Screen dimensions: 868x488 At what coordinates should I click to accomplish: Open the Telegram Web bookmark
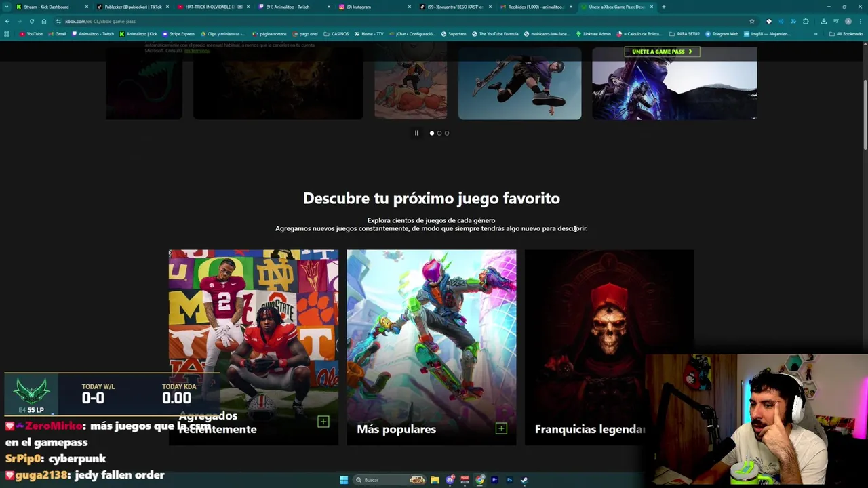pos(722,34)
